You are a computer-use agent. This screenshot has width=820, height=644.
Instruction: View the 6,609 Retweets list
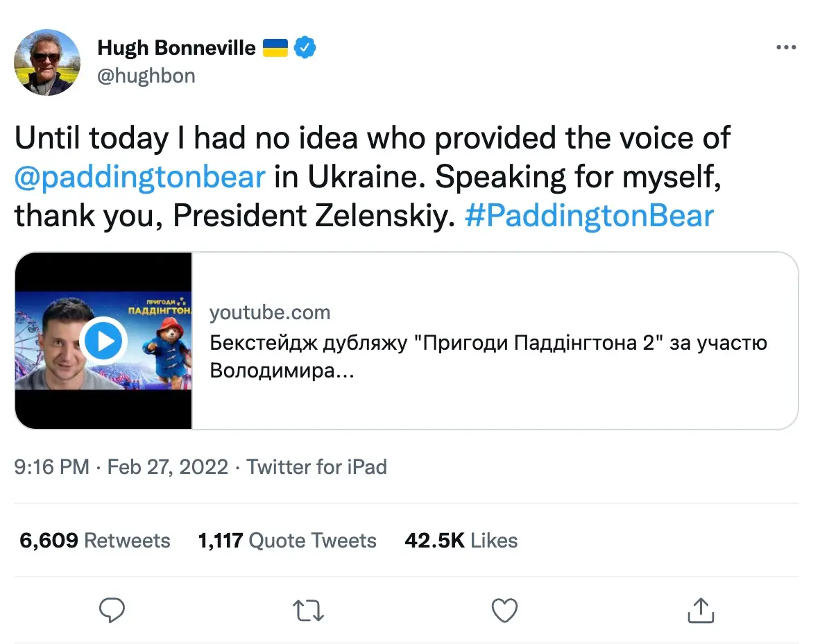coord(94,540)
